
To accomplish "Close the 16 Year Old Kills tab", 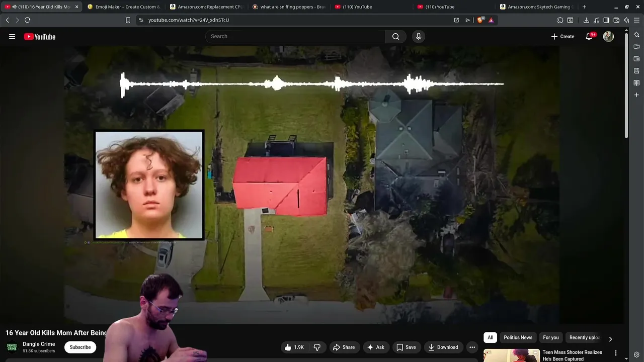I will [77, 7].
